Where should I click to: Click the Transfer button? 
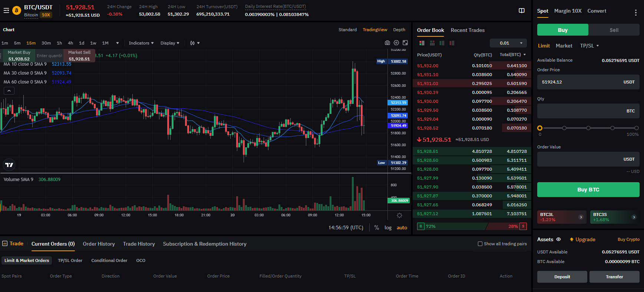[614, 277]
